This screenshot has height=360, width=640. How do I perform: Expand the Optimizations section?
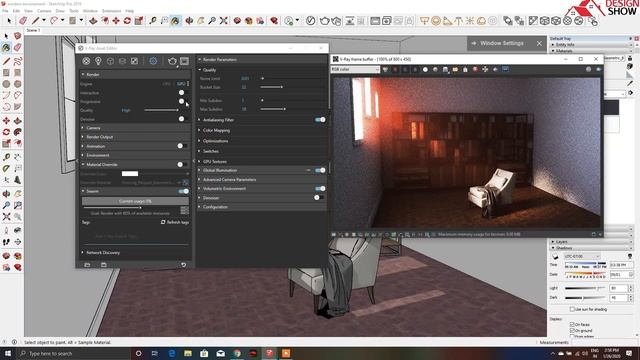[262, 141]
